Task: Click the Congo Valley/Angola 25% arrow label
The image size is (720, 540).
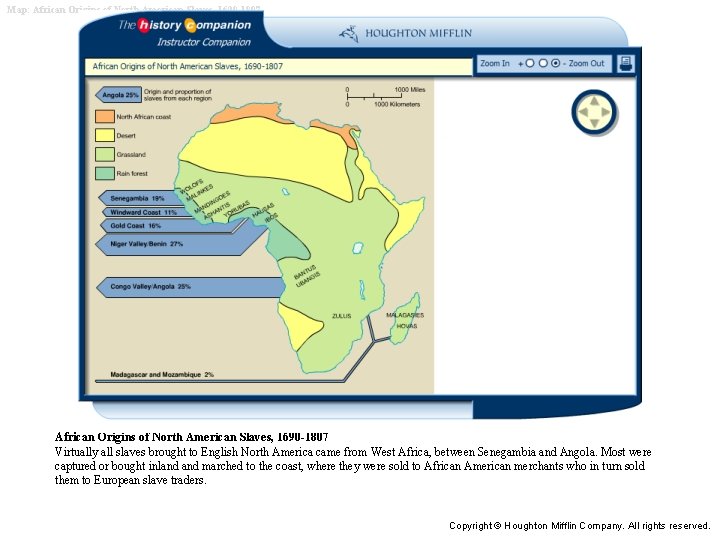Action: [x=150, y=287]
